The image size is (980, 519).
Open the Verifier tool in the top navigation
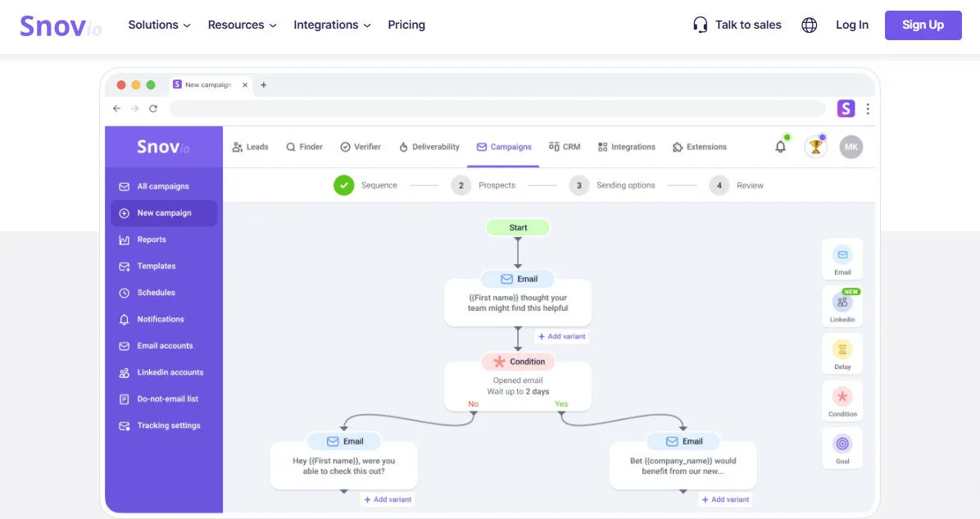(x=361, y=147)
